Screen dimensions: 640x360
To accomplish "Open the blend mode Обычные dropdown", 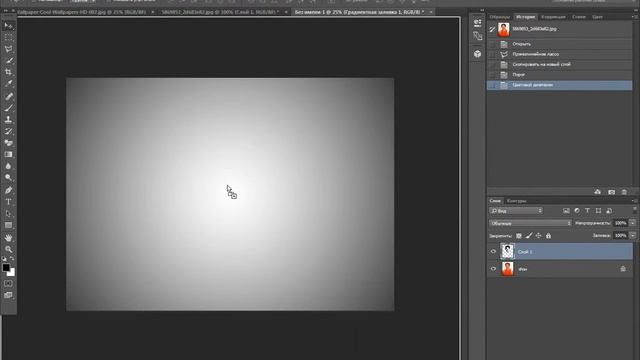I will (x=530, y=223).
